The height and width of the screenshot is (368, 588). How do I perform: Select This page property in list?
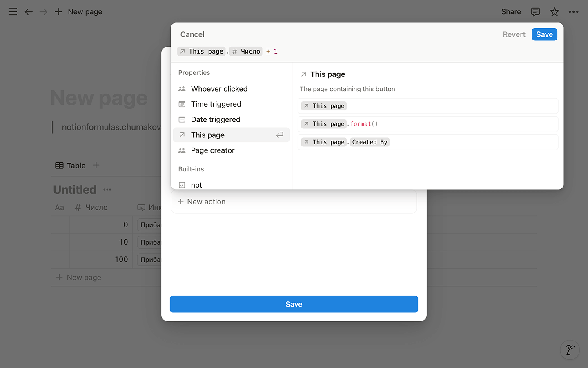tap(231, 135)
